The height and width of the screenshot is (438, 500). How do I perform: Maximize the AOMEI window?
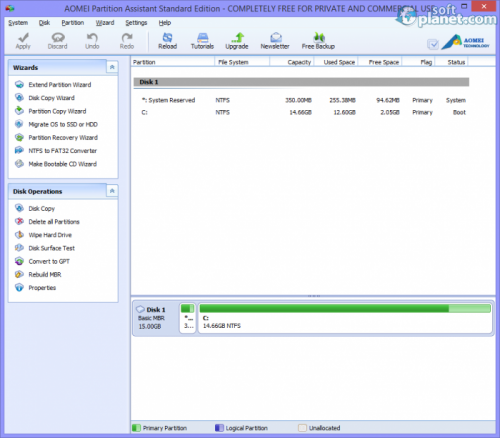pos(464,6)
